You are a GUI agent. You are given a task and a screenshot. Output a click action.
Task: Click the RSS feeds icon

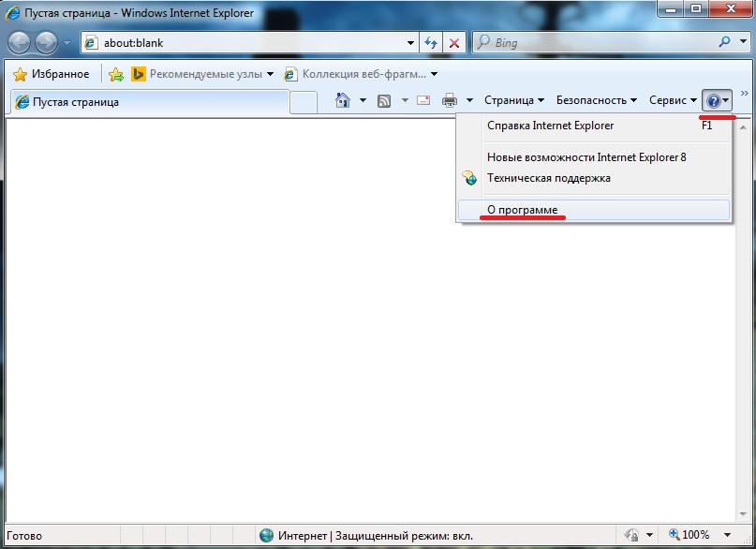(x=384, y=101)
